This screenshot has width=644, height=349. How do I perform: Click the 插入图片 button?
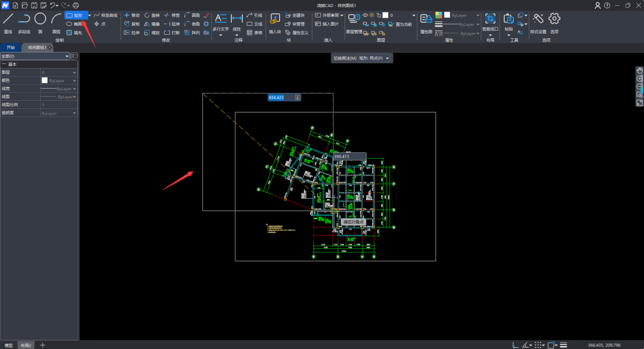point(327,24)
